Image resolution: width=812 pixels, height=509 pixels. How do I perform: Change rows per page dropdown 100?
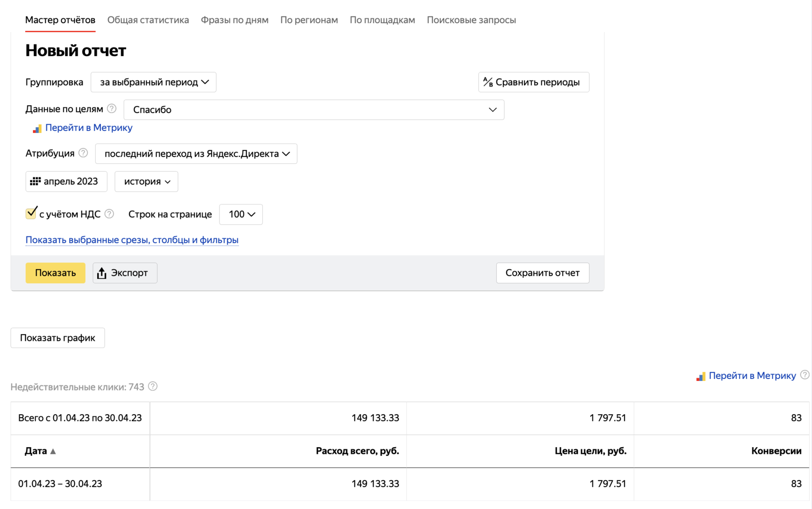click(x=241, y=214)
